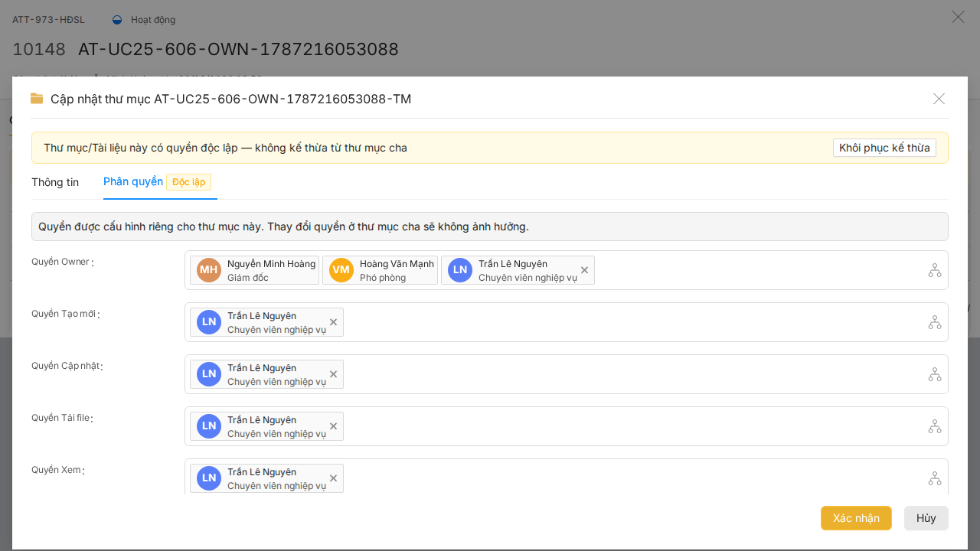Click the Quyền Tạo mới label
Image resolution: width=980 pixels, height=551 pixels.
click(64, 314)
